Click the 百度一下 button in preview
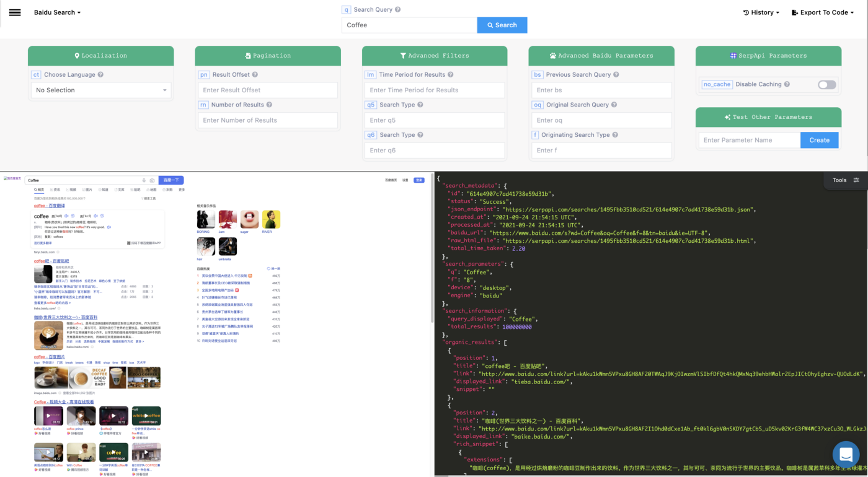Image resolution: width=868 pixels, height=477 pixels. click(171, 180)
